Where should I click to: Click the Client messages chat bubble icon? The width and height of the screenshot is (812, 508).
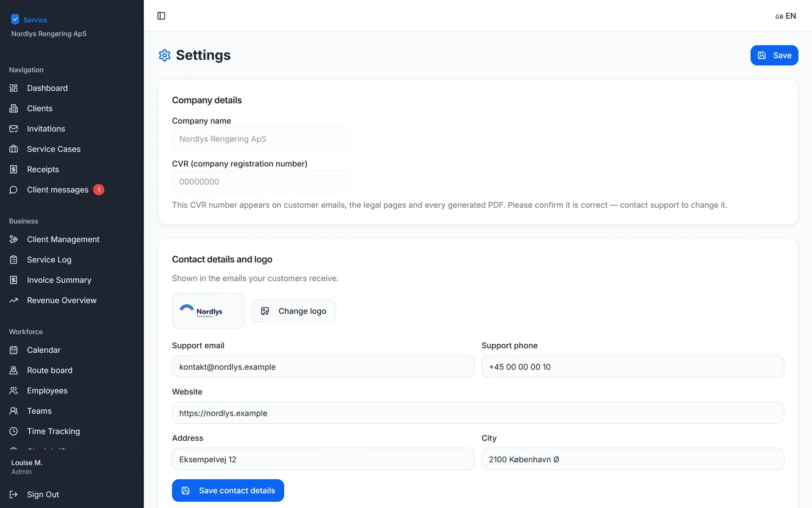(x=14, y=190)
